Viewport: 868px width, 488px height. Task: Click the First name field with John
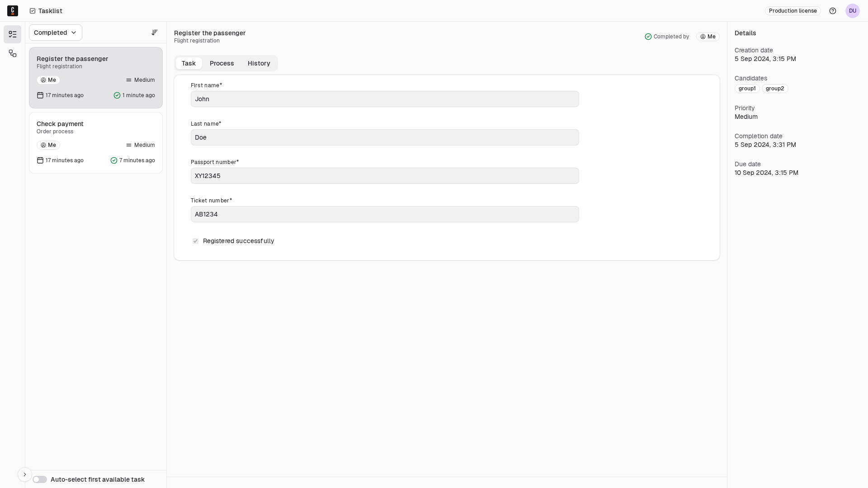coord(385,99)
